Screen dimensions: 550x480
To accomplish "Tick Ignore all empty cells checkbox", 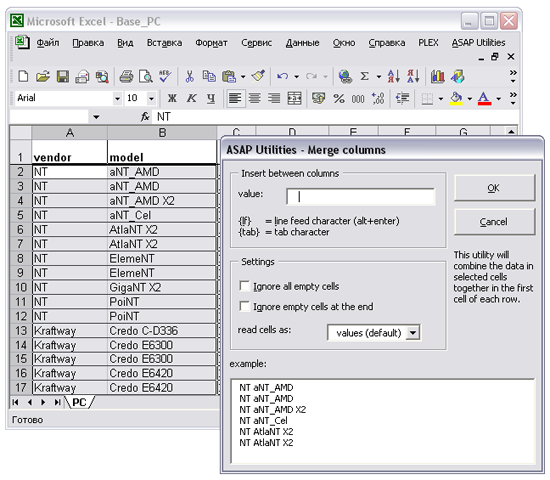I will coord(244,286).
